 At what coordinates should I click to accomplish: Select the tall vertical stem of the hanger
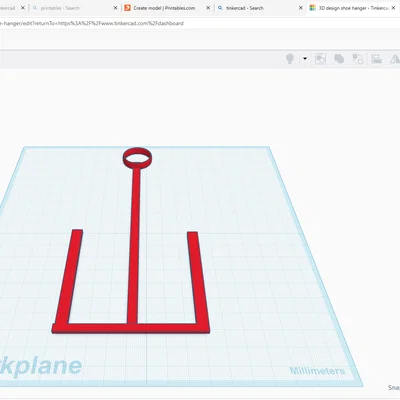coord(134,246)
